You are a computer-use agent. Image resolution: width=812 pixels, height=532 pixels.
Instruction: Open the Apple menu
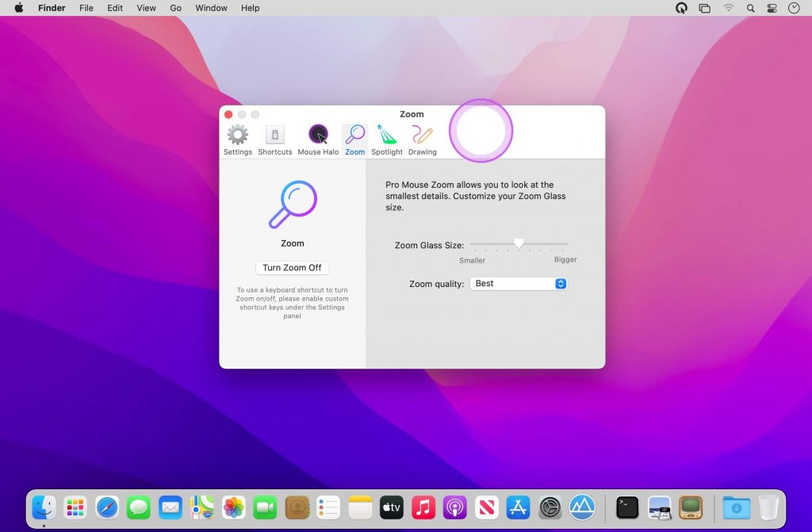pyautogui.click(x=17, y=8)
